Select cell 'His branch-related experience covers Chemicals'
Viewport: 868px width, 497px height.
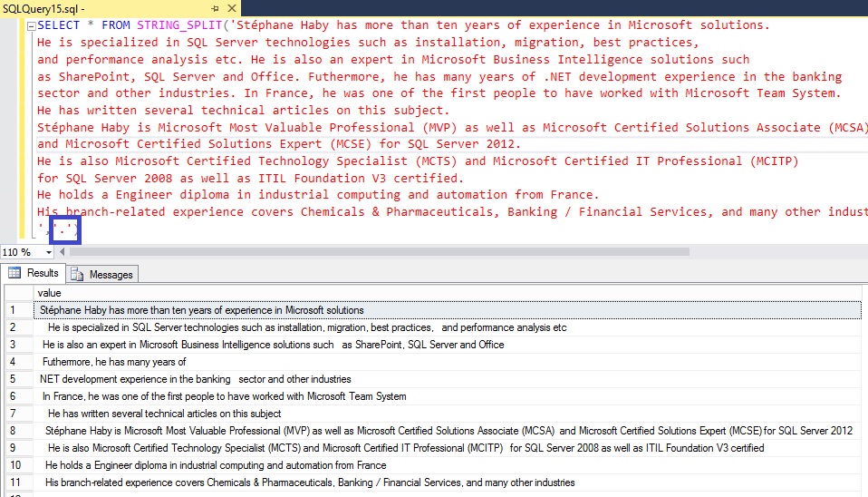[x=448, y=482]
